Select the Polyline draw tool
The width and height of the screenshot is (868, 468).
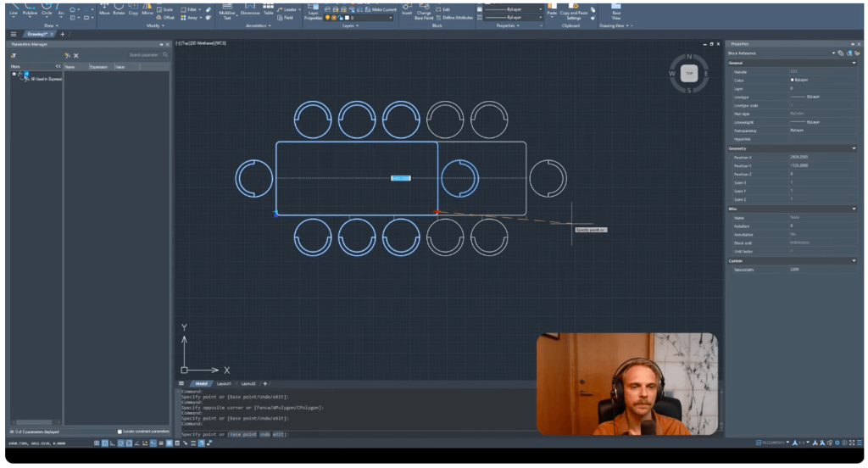coord(30,11)
